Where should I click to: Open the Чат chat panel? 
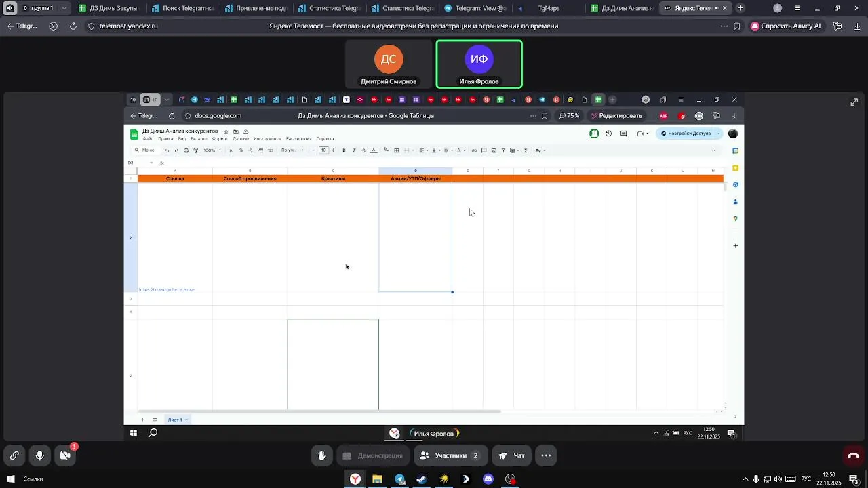coord(511,455)
